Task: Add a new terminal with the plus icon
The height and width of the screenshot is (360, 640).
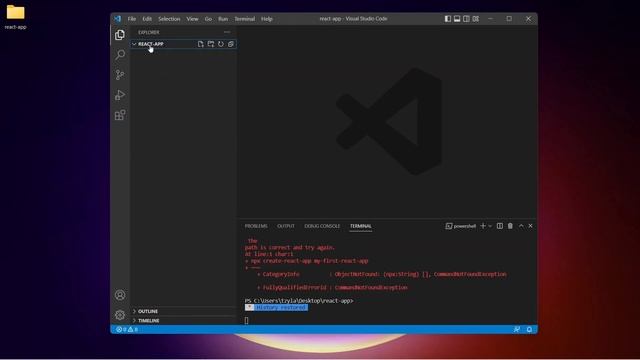Action: coord(483,226)
